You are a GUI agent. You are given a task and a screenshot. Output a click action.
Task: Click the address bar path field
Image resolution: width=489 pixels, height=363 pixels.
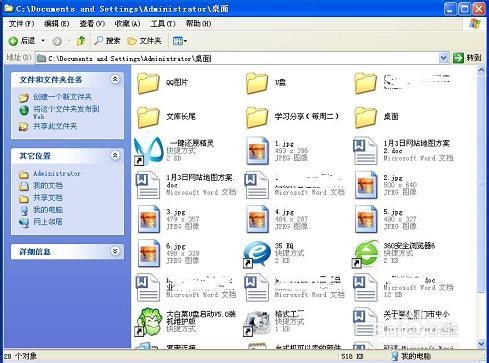click(238, 59)
